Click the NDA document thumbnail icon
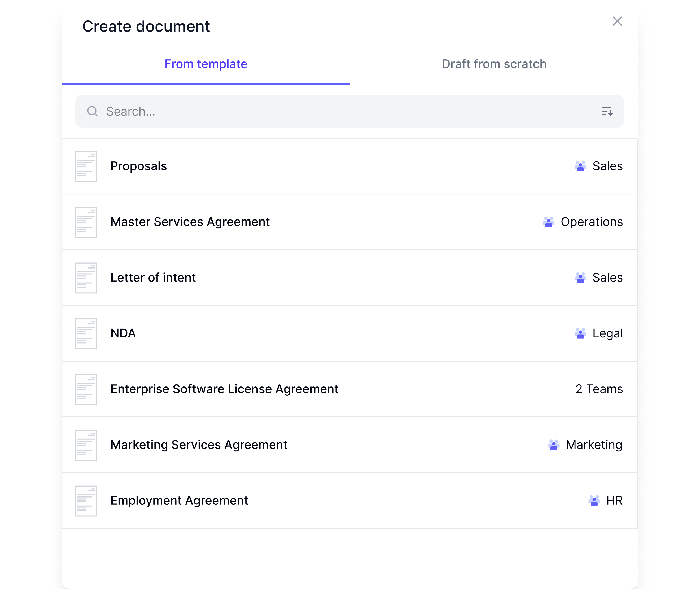700x589 pixels. pyautogui.click(x=86, y=333)
